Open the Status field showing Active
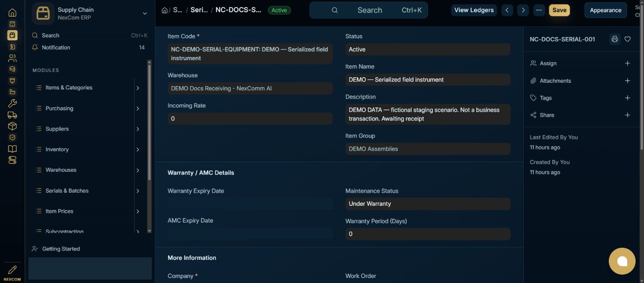 pyautogui.click(x=428, y=49)
